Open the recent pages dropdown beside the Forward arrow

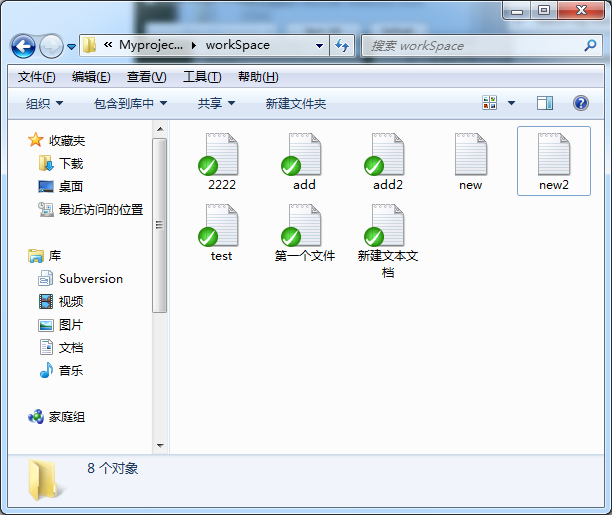tap(71, 47)
